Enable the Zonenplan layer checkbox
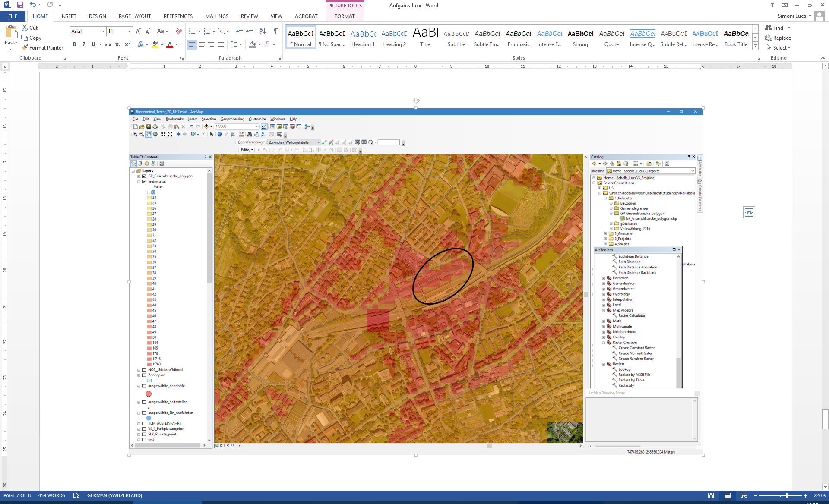Viewport: 829px width, 504px height. [x=144, y=375]
